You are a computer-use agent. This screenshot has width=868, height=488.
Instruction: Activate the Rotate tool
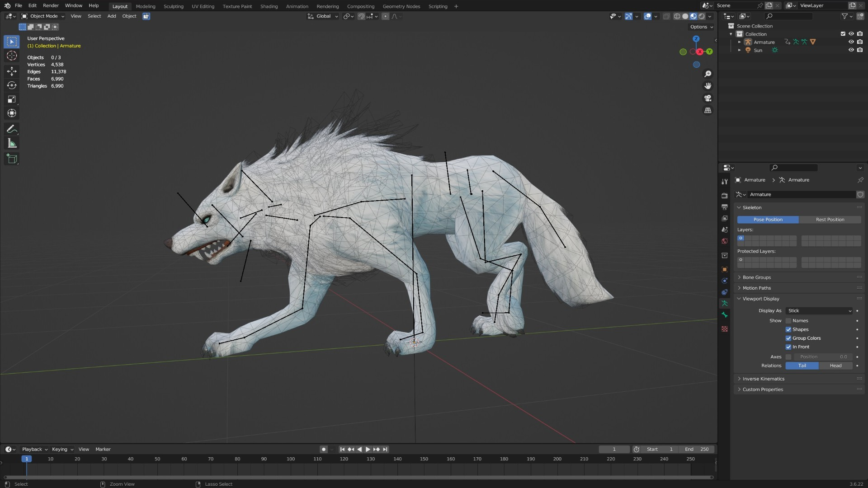coord(12,85)
